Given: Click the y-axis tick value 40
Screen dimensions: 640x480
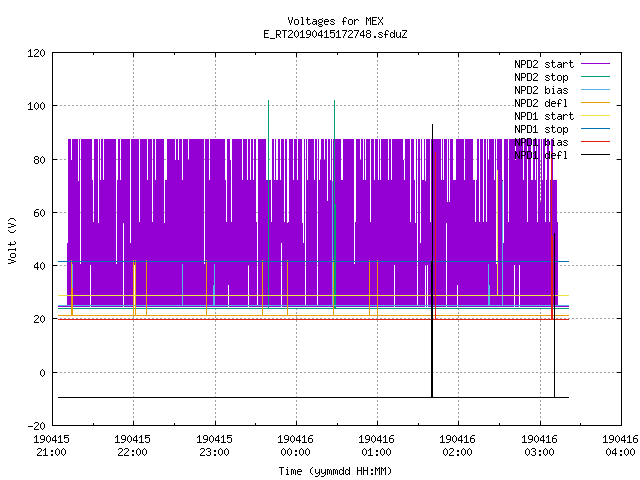Looking at the screenshot, I should 39,266.
